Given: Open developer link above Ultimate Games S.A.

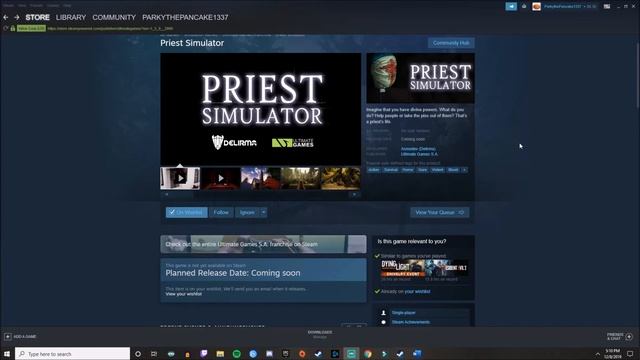Looking at the screenshot, I should click(x=418, y=149).
